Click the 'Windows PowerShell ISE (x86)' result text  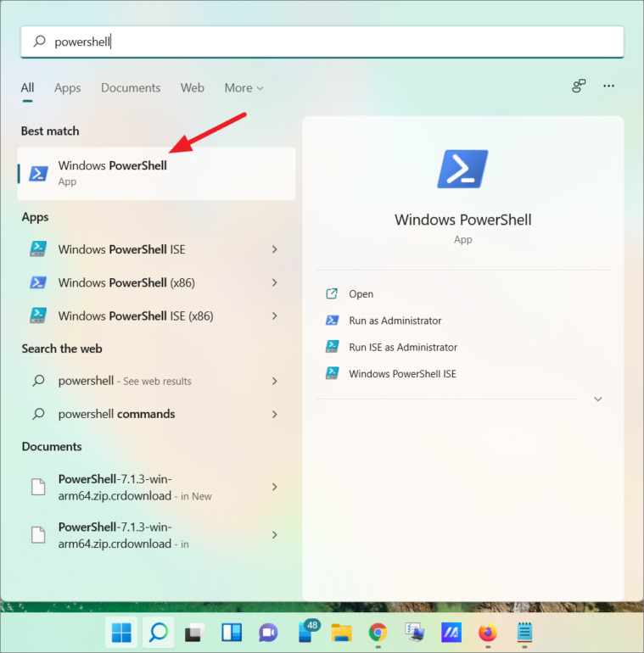coord(136,316)
